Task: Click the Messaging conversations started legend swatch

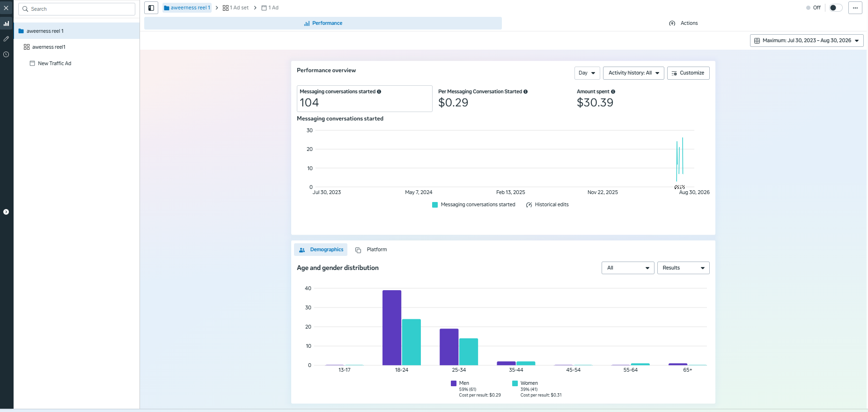Action: (435, 205)
